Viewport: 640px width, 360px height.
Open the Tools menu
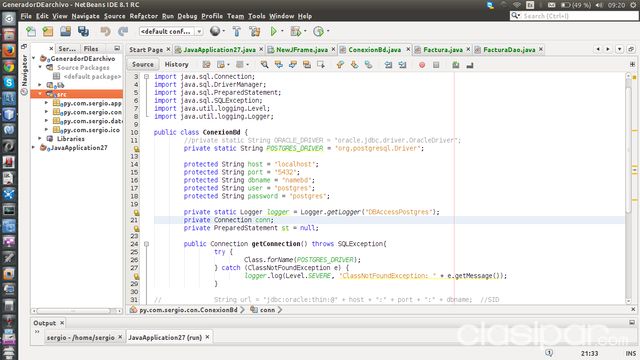(256, 16)
